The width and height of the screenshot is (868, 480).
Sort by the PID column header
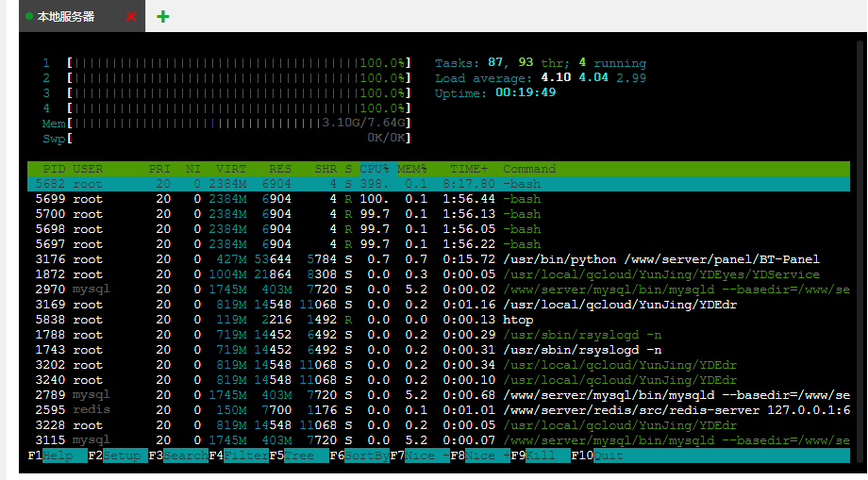coord(54,169)
